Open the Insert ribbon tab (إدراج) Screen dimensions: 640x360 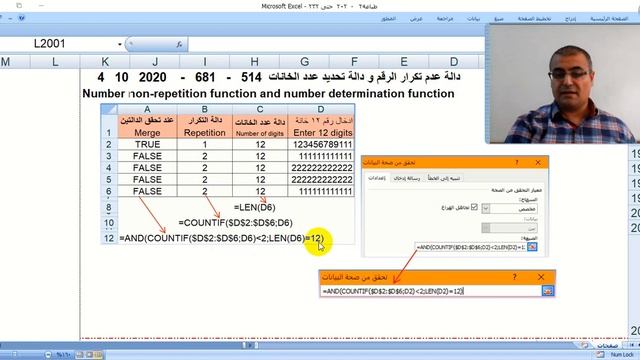pos(570,19)
